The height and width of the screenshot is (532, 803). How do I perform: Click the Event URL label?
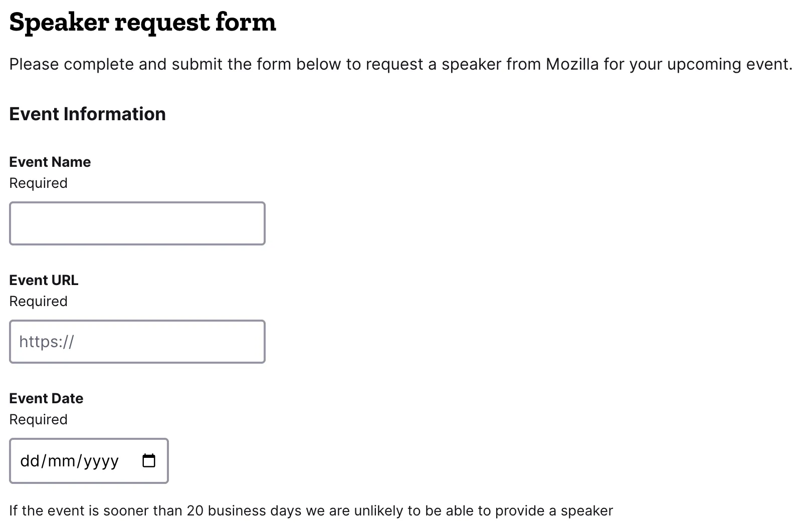[x=44, y=280]
